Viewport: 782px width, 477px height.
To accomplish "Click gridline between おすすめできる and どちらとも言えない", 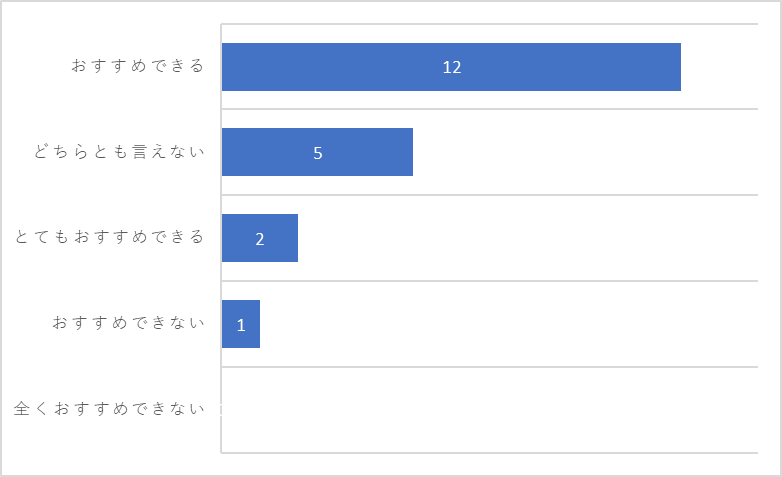I will pyautogui.click(x=489, y=109).
